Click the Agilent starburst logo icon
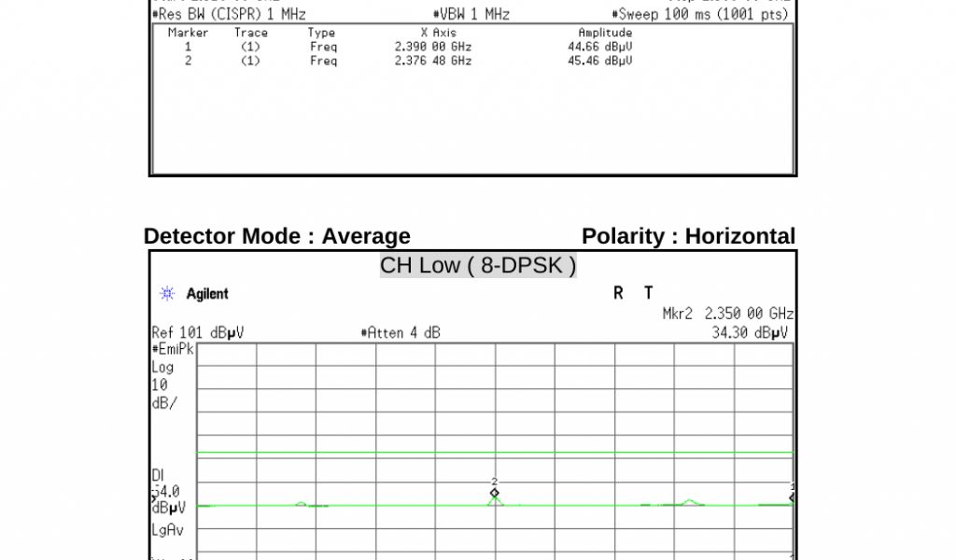956x560 pixels. [167, 294]
